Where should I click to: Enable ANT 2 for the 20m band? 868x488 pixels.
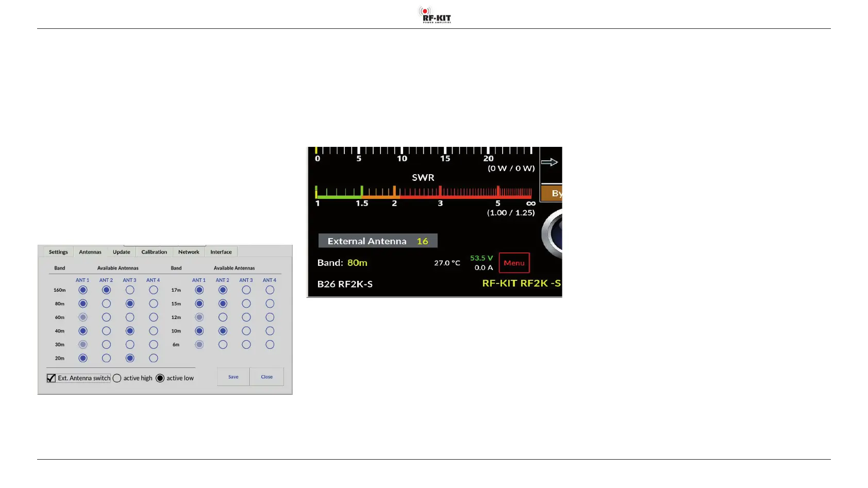pos(107,358)
